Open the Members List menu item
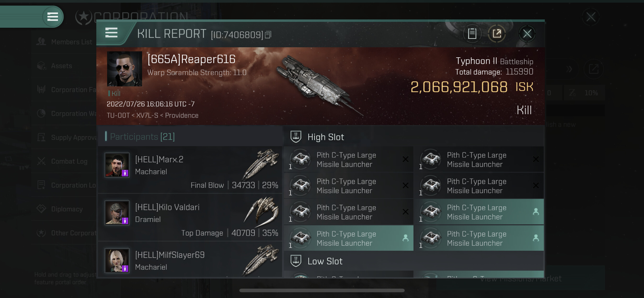 pos(71,42)
